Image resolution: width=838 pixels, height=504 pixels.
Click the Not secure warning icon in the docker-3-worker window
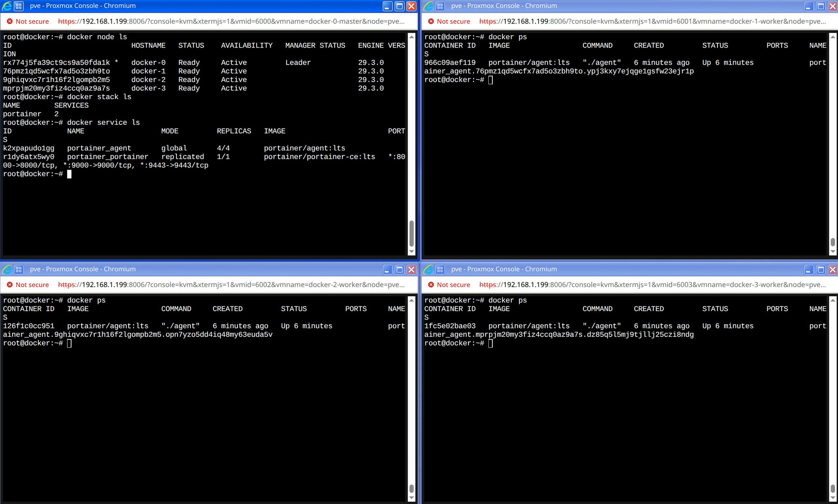pos(431,285)
